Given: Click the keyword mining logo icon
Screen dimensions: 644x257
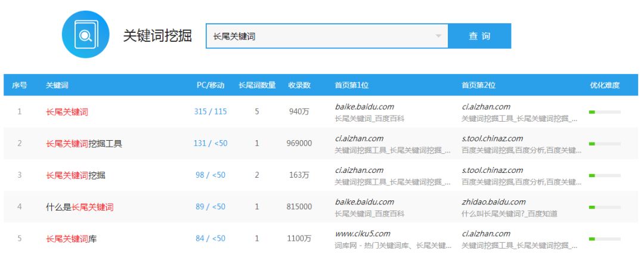Looking at the screenshot, I should [x=85, y=35].
